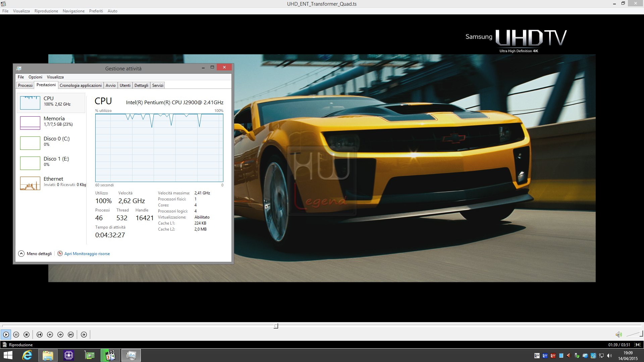
Task: Select the Memoria performance entry
Action: [51, 123]
